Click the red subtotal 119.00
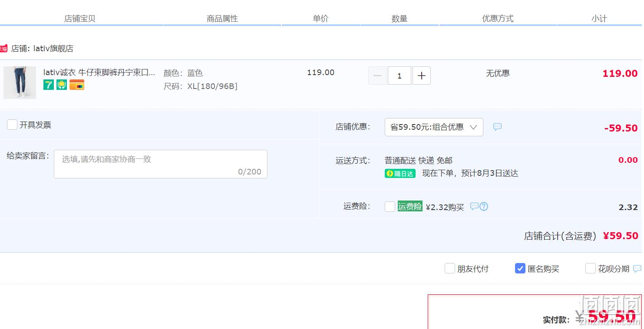The width and height of the screenshot is (644, 329). click(620, 73)
